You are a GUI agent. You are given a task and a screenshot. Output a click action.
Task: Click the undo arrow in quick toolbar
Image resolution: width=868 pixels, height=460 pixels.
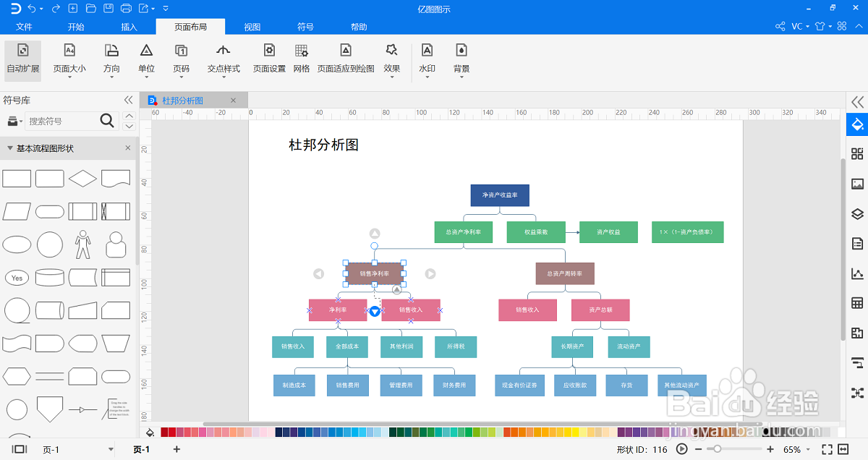(30, 8)
